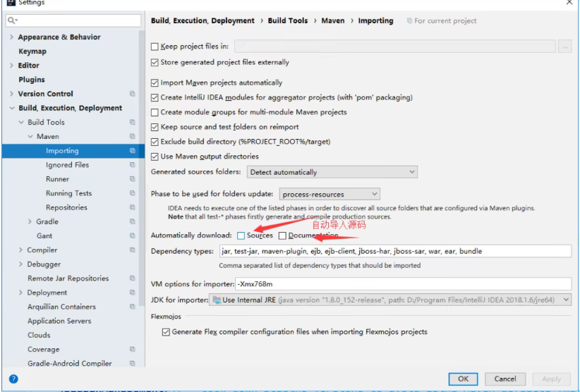Click project-level icon beside Importing
Image resolution: width=580 pixels, height=392 pixels.
click(x=133, y=151)
